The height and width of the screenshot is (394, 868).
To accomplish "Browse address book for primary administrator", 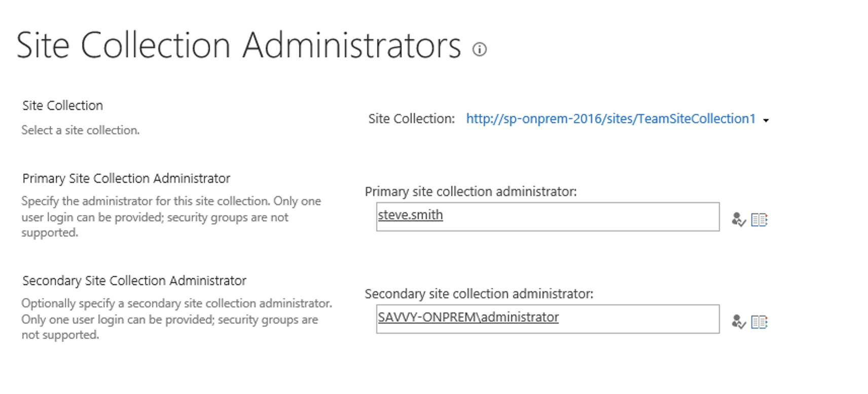I will (x=759, y=220).
